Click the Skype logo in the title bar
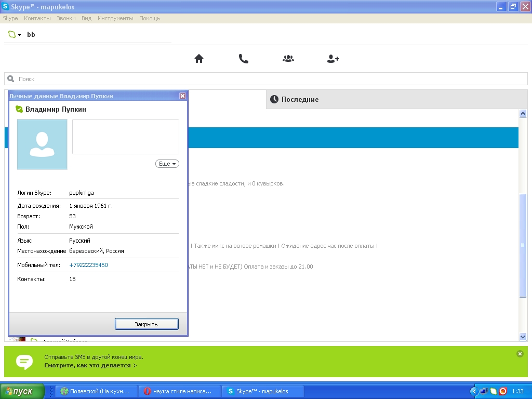This screenshot has height=399, width=532. pyautogui.click(x=5, y=6)
